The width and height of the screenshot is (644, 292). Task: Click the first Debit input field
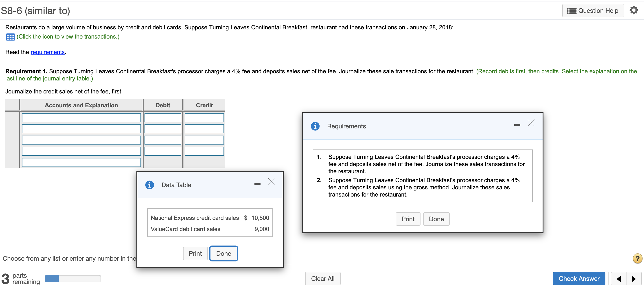(162, 117)
